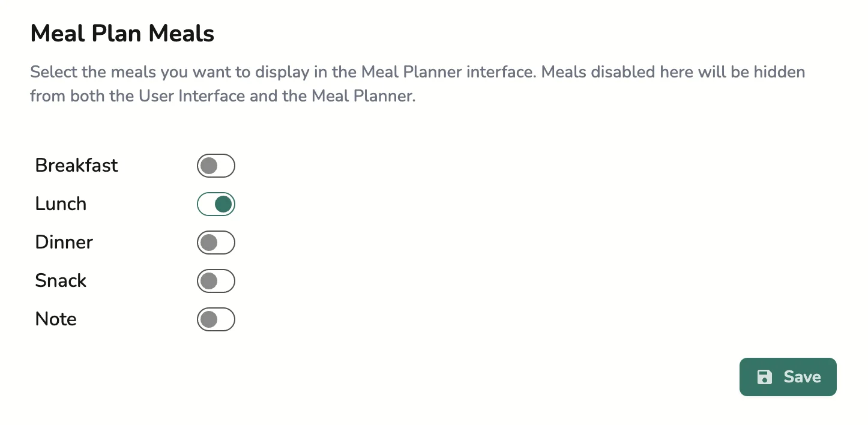Click the Lunch label
This screenshot has height=425, width=868.
(x=60, y=204)
